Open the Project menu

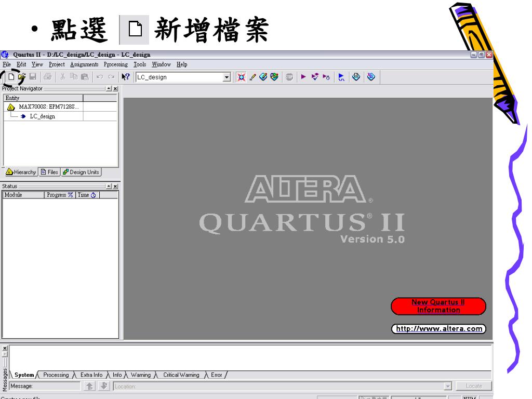(x=57, y=64)
